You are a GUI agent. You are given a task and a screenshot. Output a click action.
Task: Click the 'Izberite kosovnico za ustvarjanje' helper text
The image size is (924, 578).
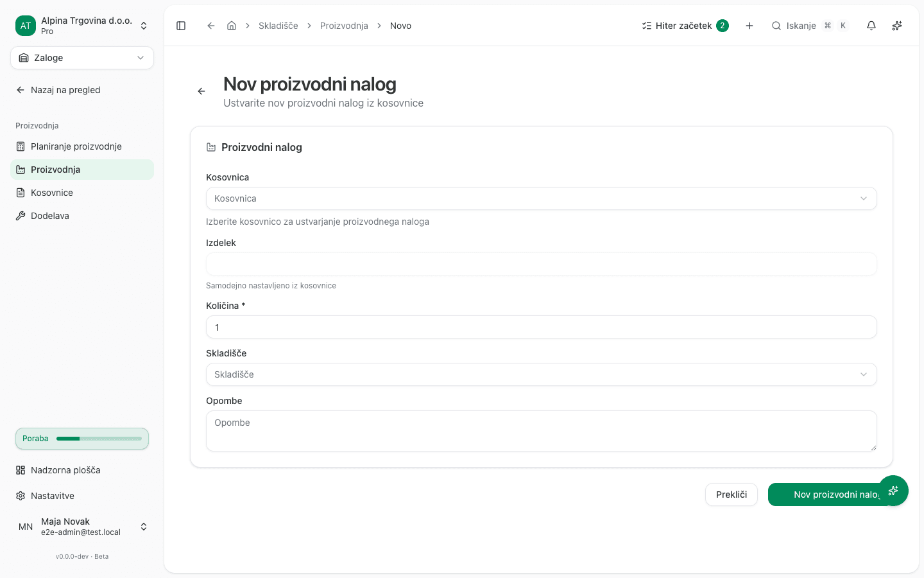[318, 222]
